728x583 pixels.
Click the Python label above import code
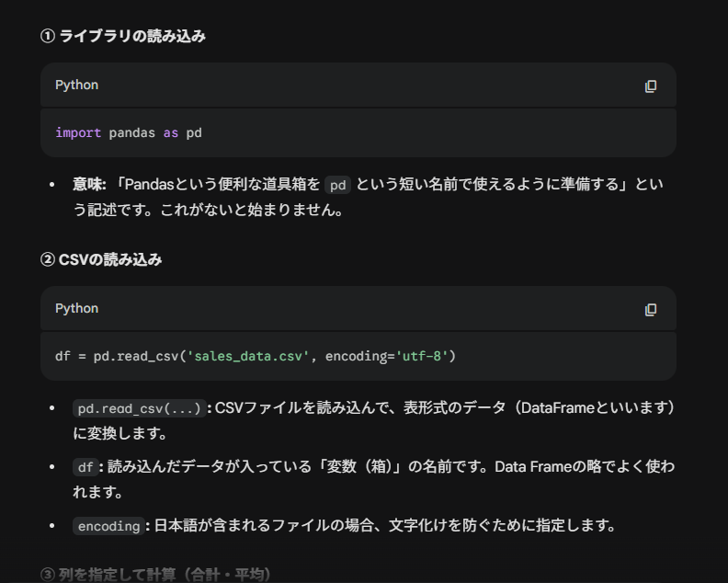[x=76, y=85]
